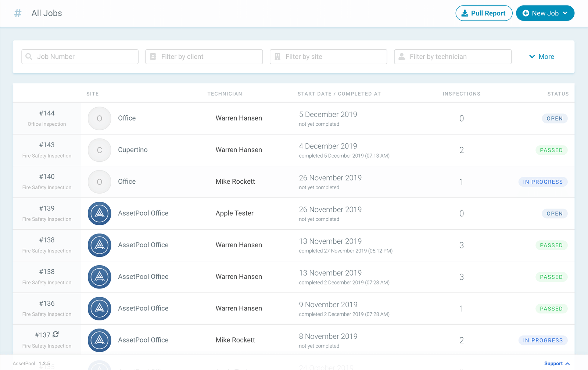Click the IN PROGRESS badge for job #137
588x370 pixels.
coord(543,340)
